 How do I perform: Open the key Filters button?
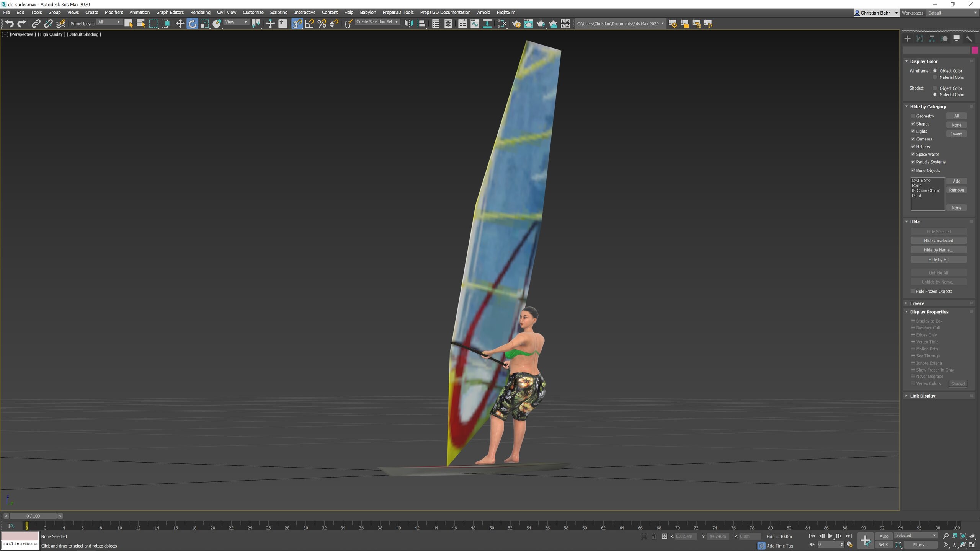pos(920,545)
